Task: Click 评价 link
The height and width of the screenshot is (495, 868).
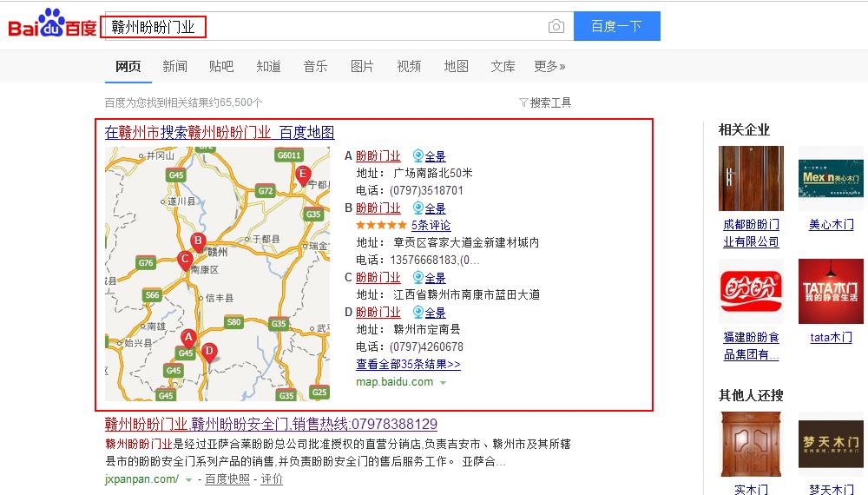Action: 271,479
